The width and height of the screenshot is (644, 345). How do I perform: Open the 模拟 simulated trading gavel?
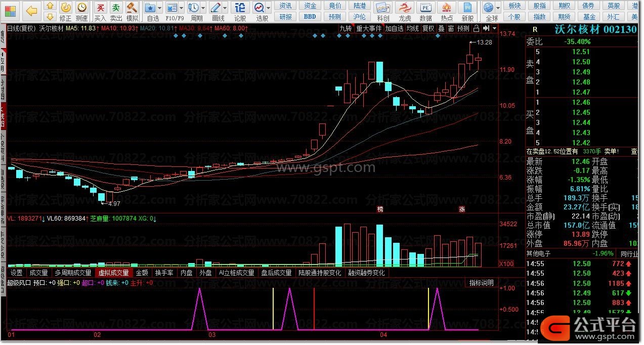pyautogui.click(x=132, y=11)
